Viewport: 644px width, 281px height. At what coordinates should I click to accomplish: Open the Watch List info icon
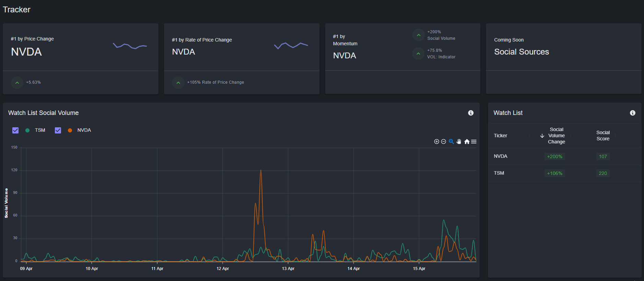(633, 113)
